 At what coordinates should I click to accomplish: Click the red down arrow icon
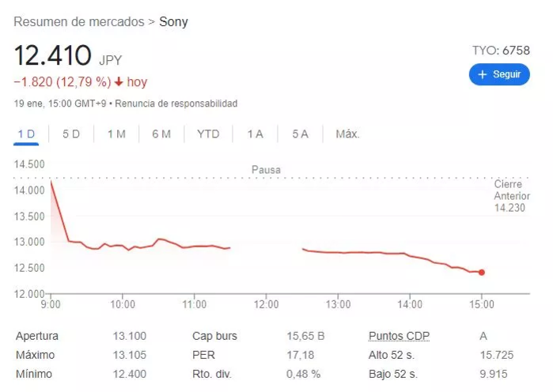click(x=119, y=82)
